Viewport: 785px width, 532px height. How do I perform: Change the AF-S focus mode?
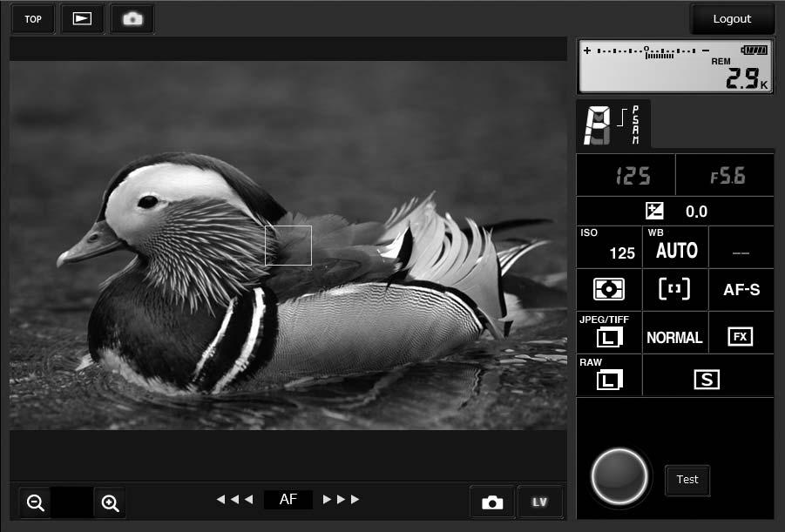[741, 289]
